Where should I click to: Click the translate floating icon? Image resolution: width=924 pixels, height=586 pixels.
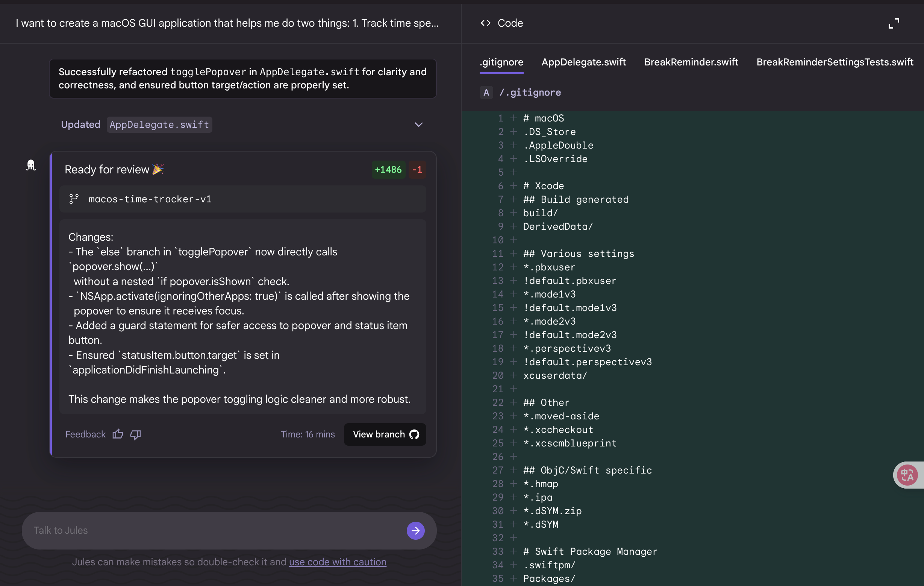coord(907,475)
